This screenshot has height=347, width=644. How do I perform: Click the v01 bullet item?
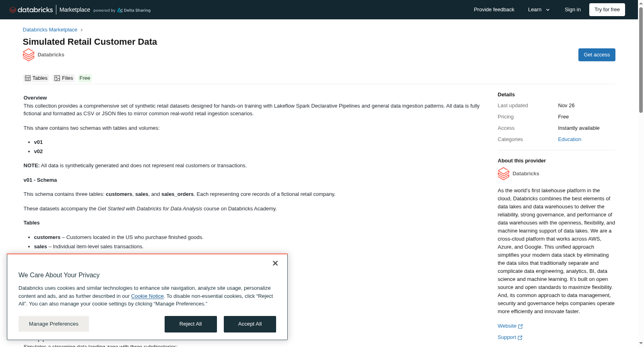(x=38, y=142)
